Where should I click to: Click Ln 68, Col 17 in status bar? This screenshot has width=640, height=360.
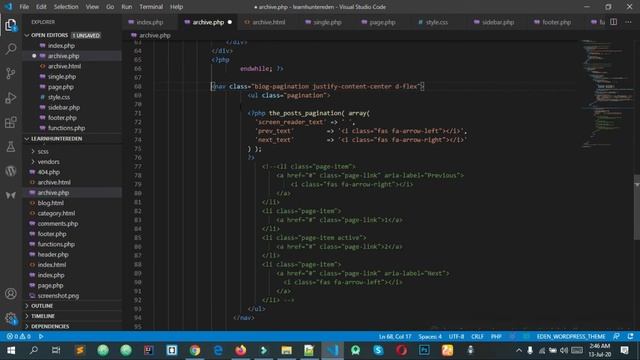395,336
